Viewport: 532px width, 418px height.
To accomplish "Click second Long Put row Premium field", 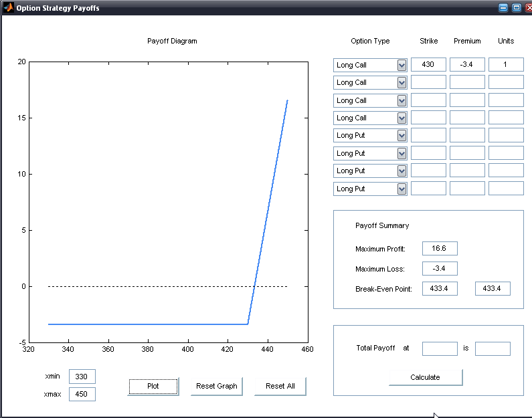I will click(x=467, y=153).
